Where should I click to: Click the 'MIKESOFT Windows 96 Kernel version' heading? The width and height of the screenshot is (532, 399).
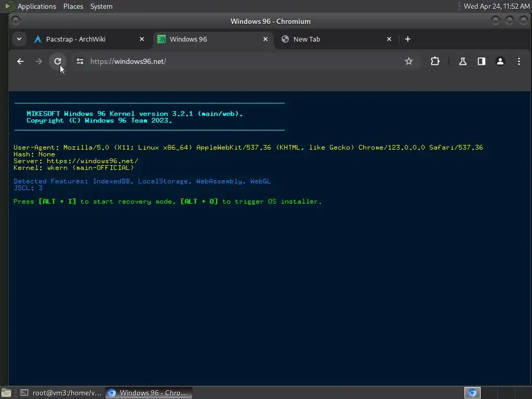pyautogui.click(x=135, y=114)
